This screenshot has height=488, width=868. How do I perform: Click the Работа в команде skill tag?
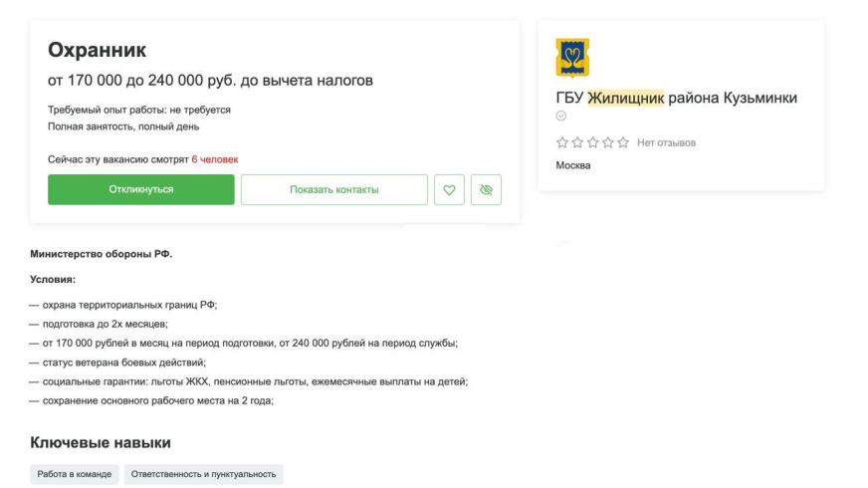click(75, 474)
